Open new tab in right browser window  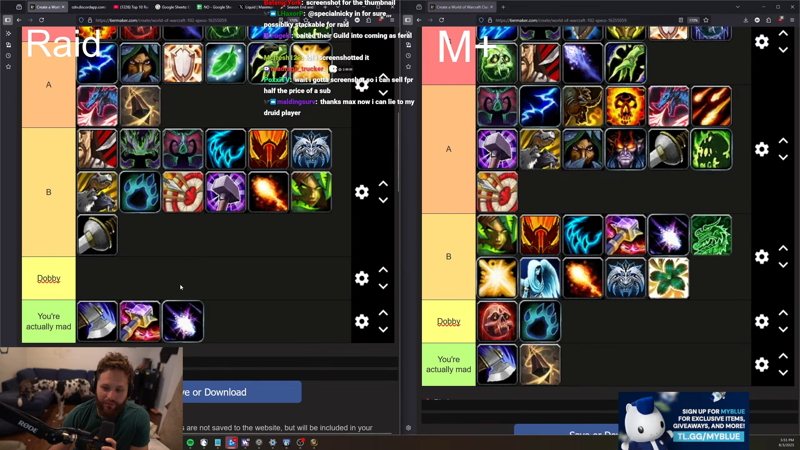coord(503,7)
